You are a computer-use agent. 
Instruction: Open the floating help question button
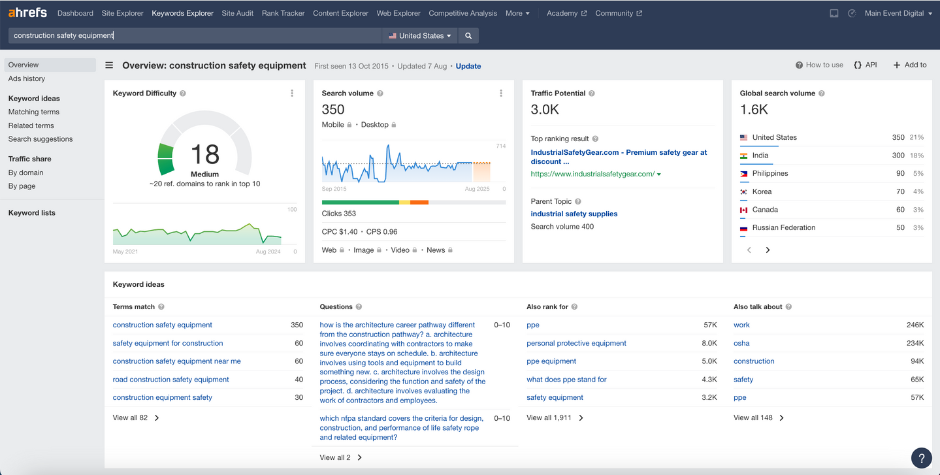[921, 457]
